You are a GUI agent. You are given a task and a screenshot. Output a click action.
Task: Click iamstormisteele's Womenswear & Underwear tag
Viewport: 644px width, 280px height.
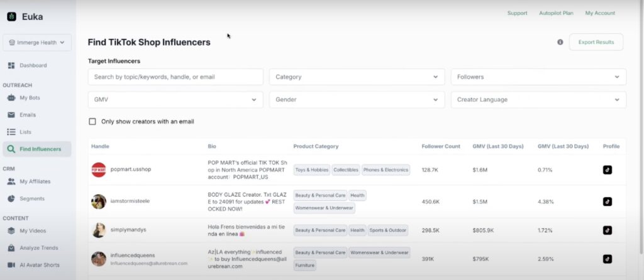click(x=324, y=208)
